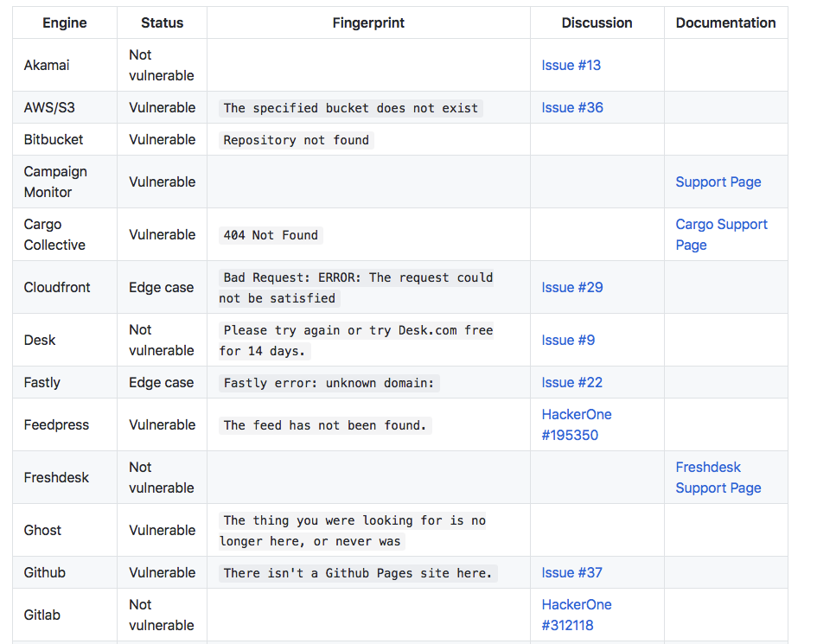Open Campaign Monitor Support Page link
Screen dimensions: 817x644
tap(718, 182)
